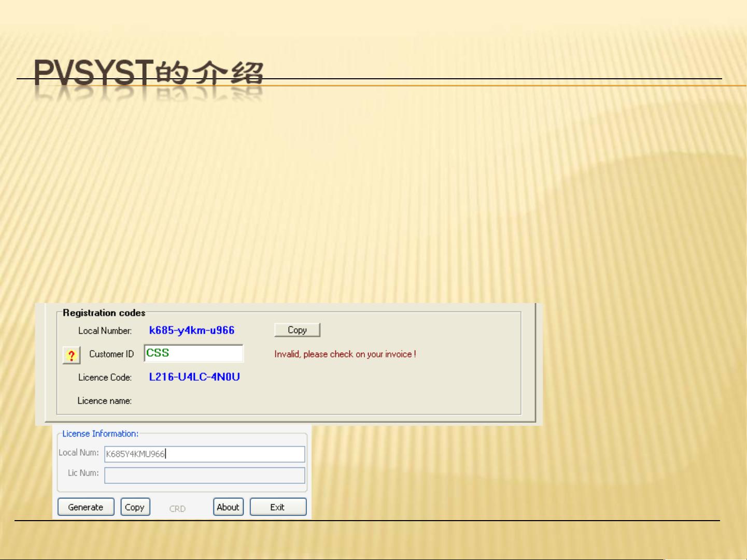The height and width of the screenshot is (560, 747).
Task: Click Exit to close the License Information window
Action: 278,507
